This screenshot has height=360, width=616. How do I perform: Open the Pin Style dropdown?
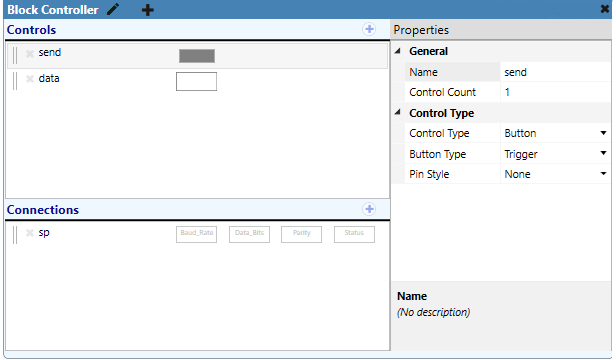(603, 174)
